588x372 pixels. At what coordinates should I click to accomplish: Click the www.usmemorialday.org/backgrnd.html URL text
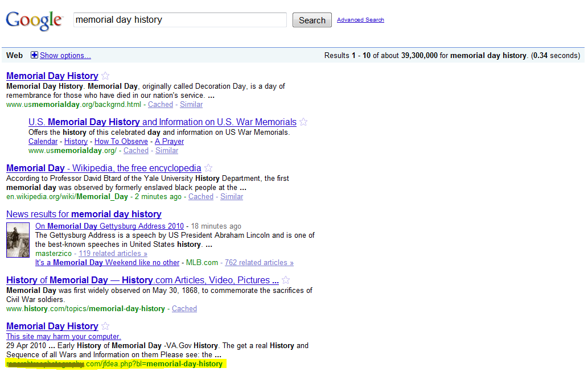74,105
